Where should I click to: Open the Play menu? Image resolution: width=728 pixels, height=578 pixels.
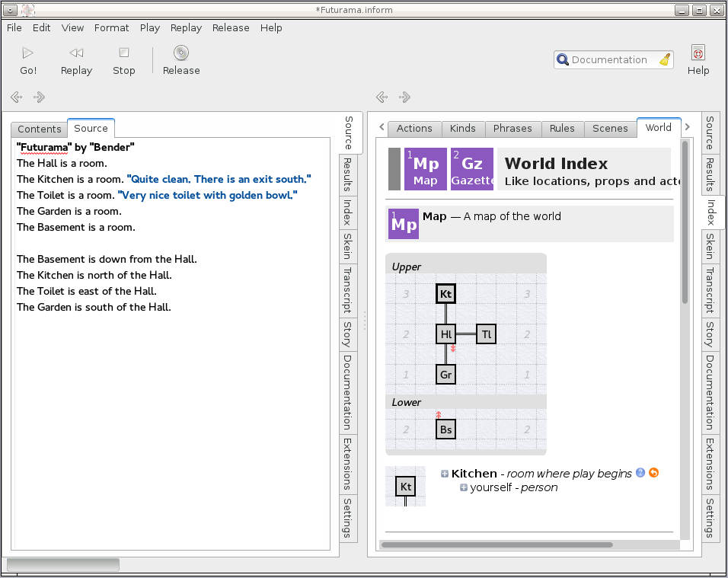click(x=149, y=28)
